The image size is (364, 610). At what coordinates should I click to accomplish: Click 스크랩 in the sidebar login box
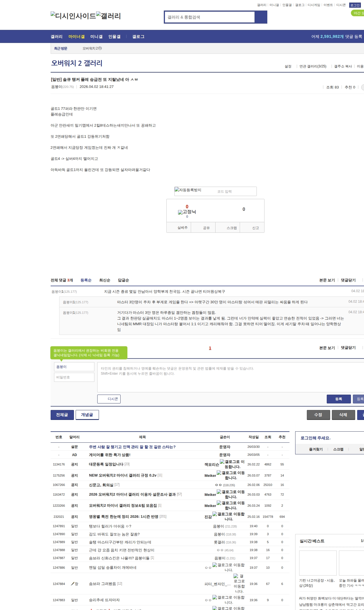[x=338, y=449]
